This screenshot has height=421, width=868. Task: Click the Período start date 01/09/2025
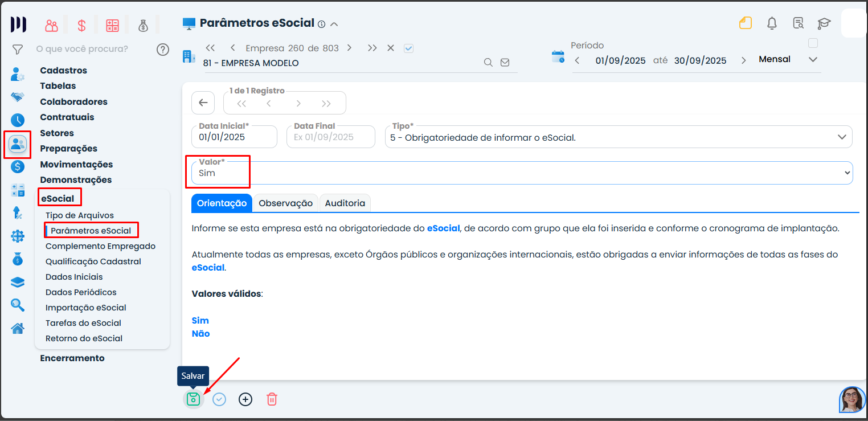pyautogui.click(x=621, y=60)
